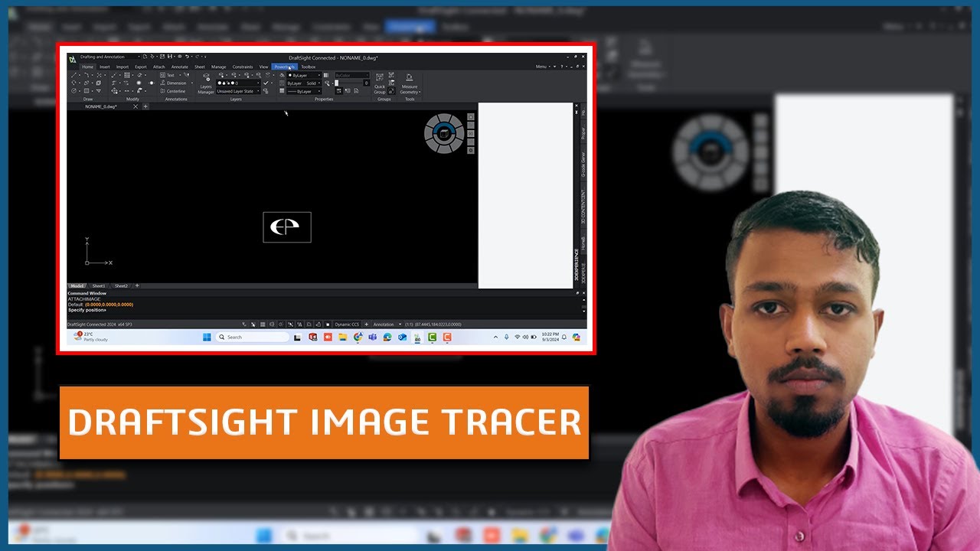Image resolution: width=980 pixels, height=551 pixels.
Task: Select the Circle tool in Draw group
Action: pyautogui.click(x=73, y=91)
